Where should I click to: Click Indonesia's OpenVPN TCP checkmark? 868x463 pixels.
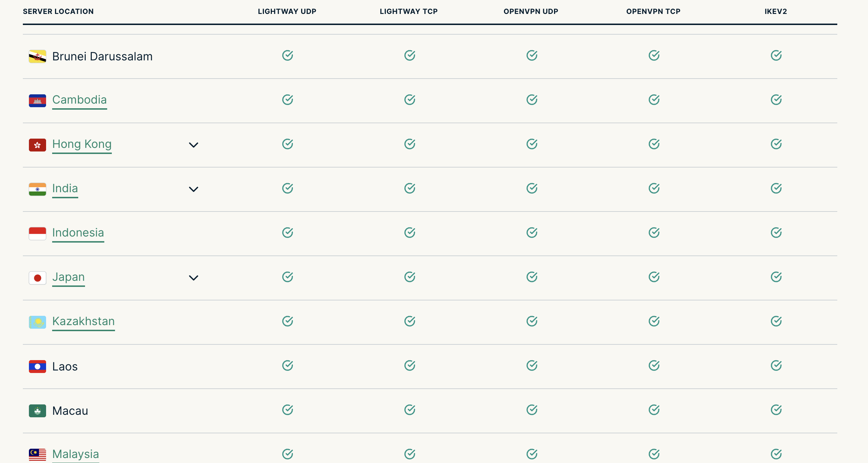(x=654, y=233)
